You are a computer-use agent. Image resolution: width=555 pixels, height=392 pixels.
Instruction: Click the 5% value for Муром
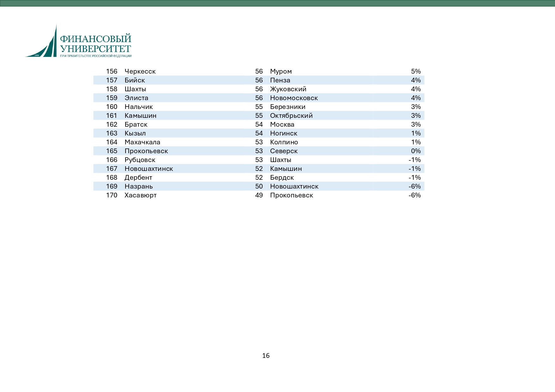point(416,71)
